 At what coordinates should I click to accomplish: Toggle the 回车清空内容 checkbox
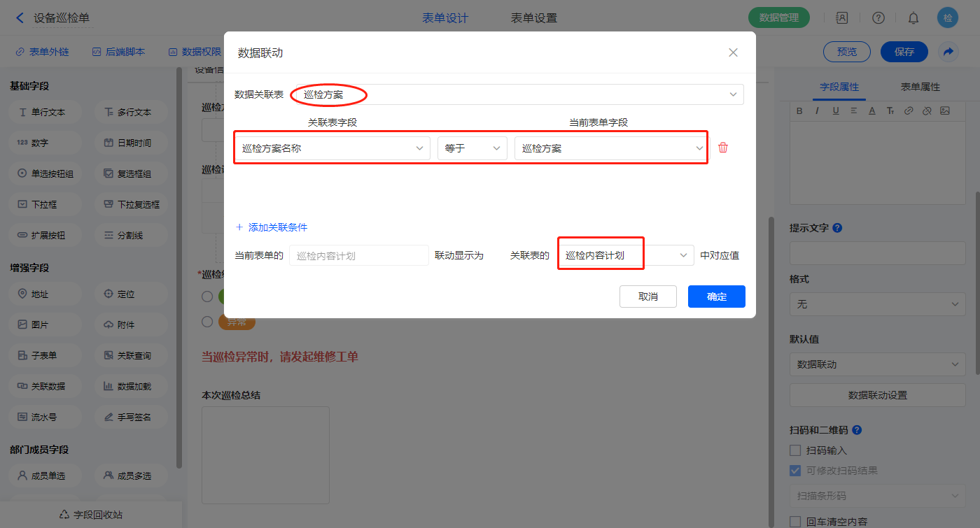[x=795, y=522]
